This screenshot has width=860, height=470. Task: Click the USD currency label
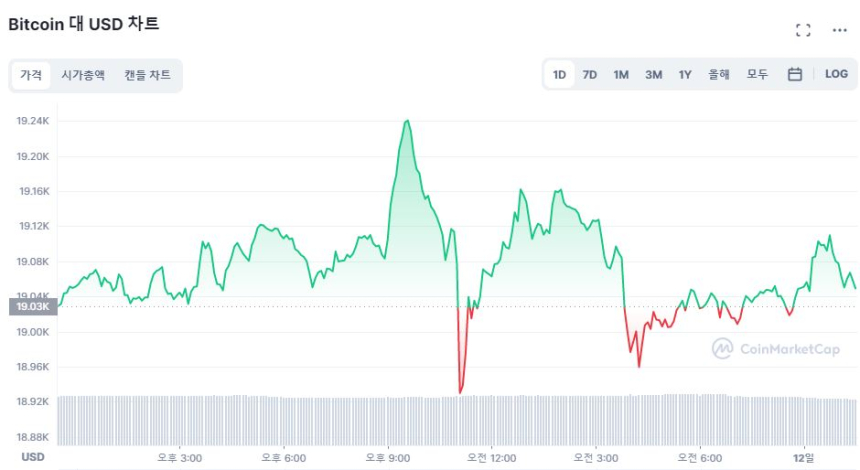(33, 457)
